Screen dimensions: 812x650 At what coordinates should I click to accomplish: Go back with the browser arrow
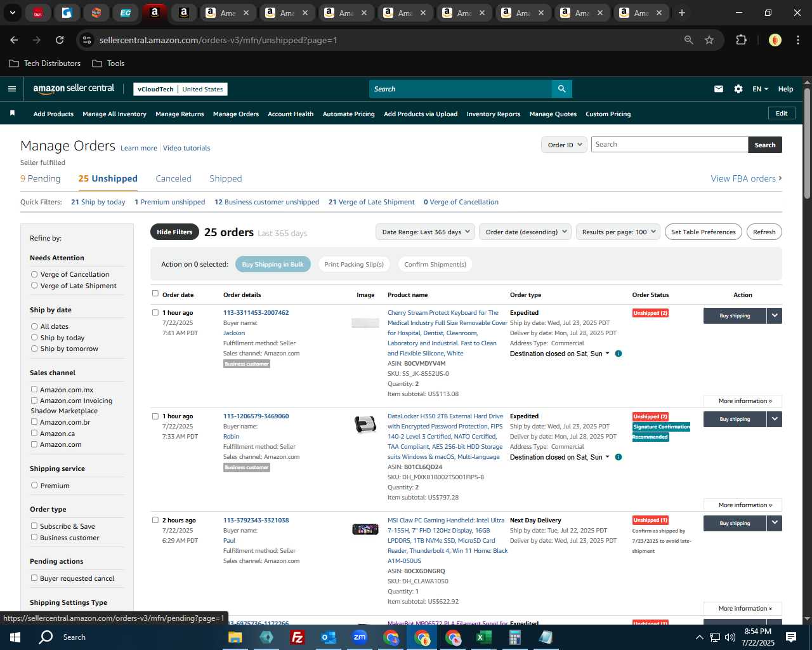tap(14, 40)
